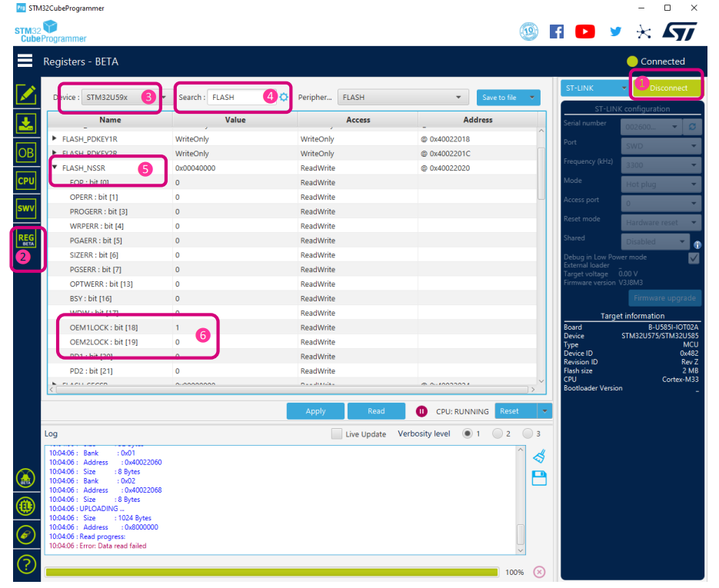Screen dimensions: 719x588
Task: Save the log to file
Action: click(538, 478)
